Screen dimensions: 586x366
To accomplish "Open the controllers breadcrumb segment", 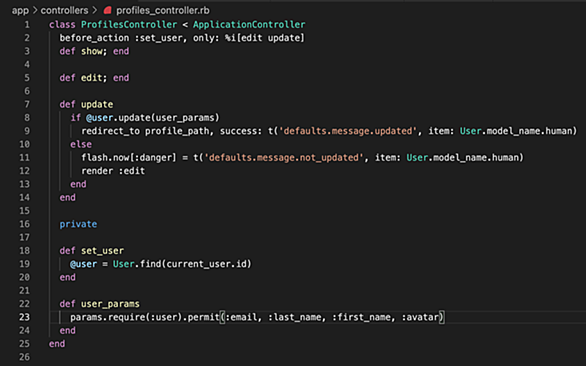I will coord(64,10).
